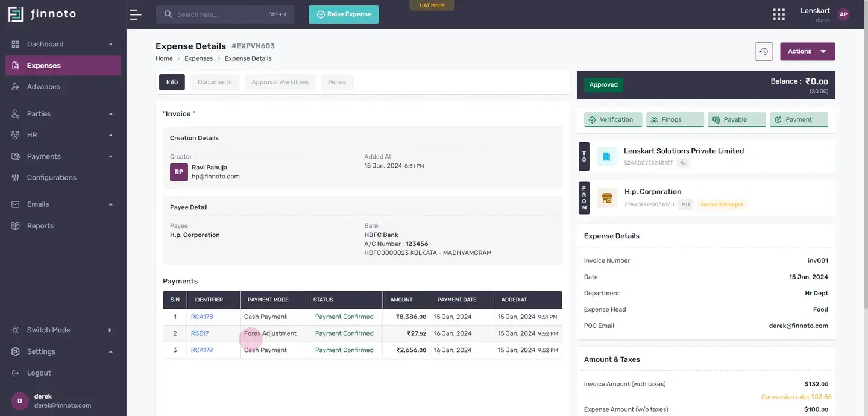Go to Home breadcrumb

164,58
